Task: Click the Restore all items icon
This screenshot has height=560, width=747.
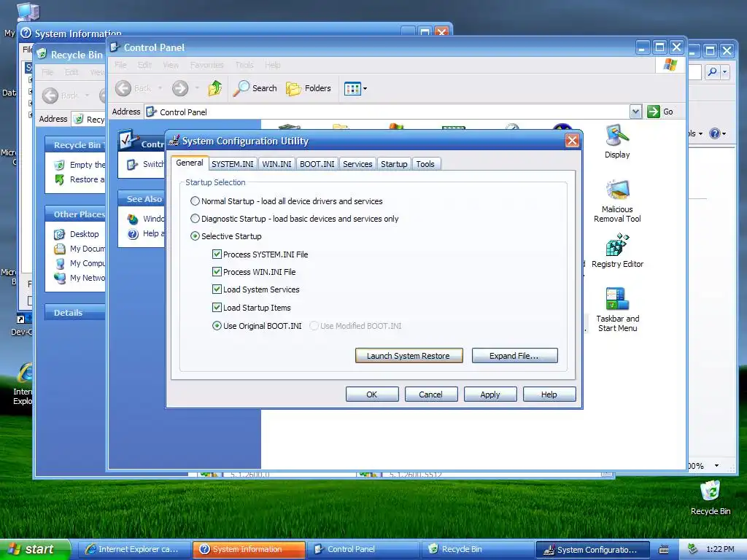Action: pos(59,179)
